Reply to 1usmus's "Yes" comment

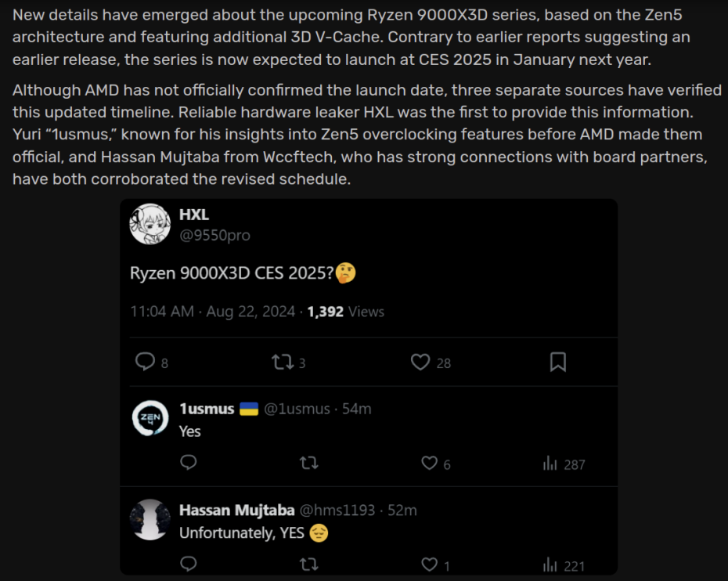(x=188, y=463)
